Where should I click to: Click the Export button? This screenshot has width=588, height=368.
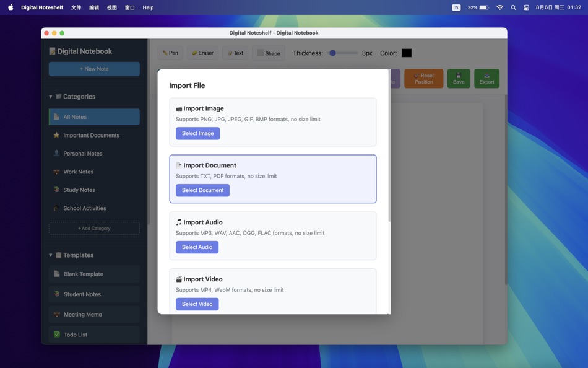click(486, 79)
